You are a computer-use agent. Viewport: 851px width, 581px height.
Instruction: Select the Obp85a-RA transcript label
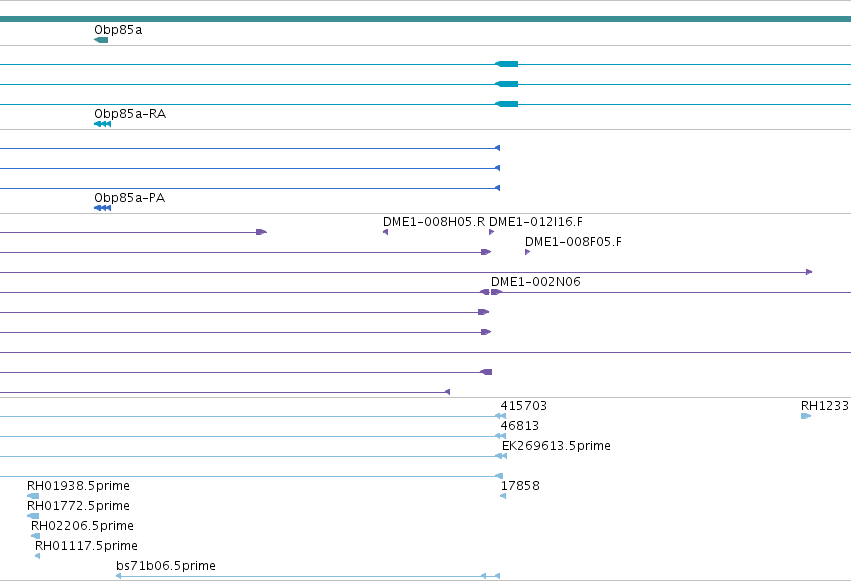click(130, 114)
